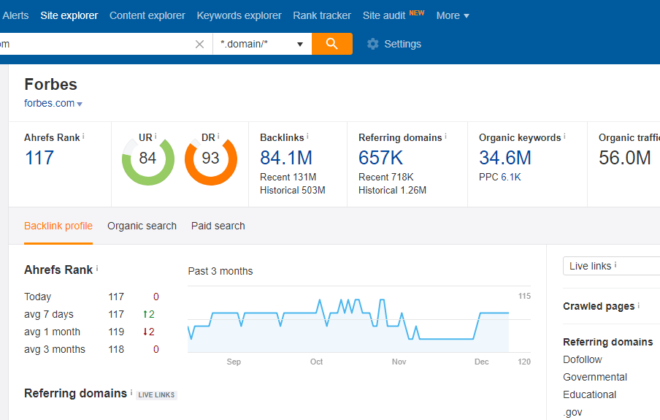The height and width of the screenshot is (420, 660).
Task: Click the UR 84 gauge
Action: coord(148,159)
